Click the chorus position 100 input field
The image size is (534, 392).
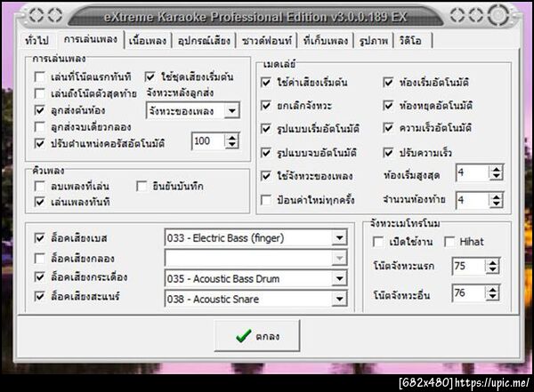click(208, 140)
